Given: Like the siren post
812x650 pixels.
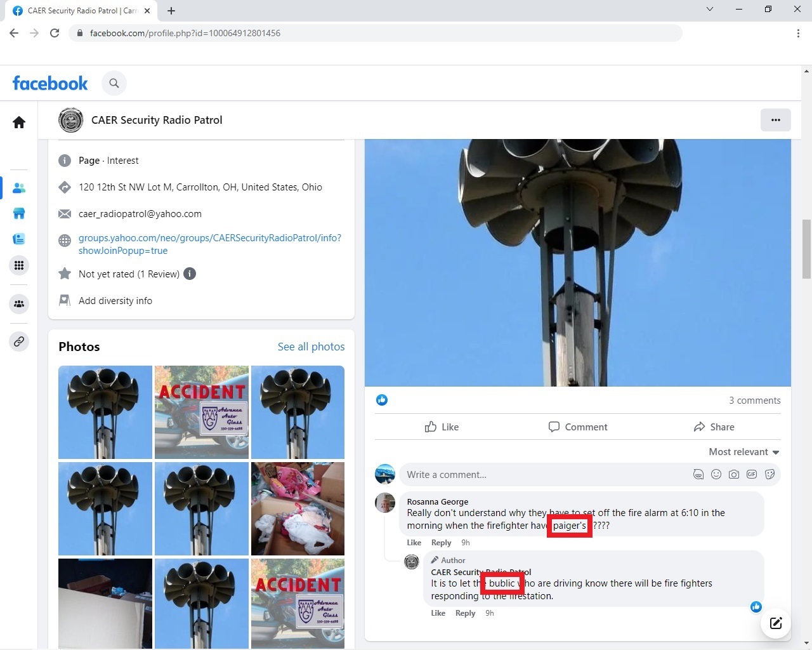Looking at the screenshot, I should pos(442,427).
